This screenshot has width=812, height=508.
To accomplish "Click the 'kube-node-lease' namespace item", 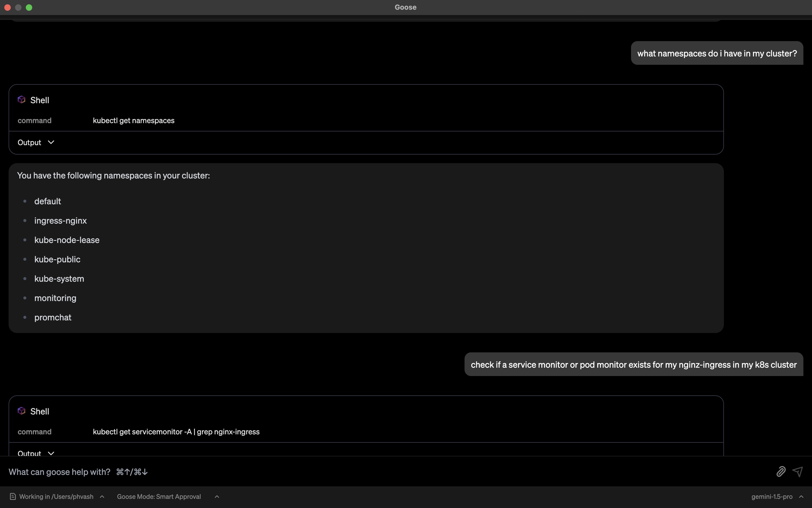I will 67,240.
